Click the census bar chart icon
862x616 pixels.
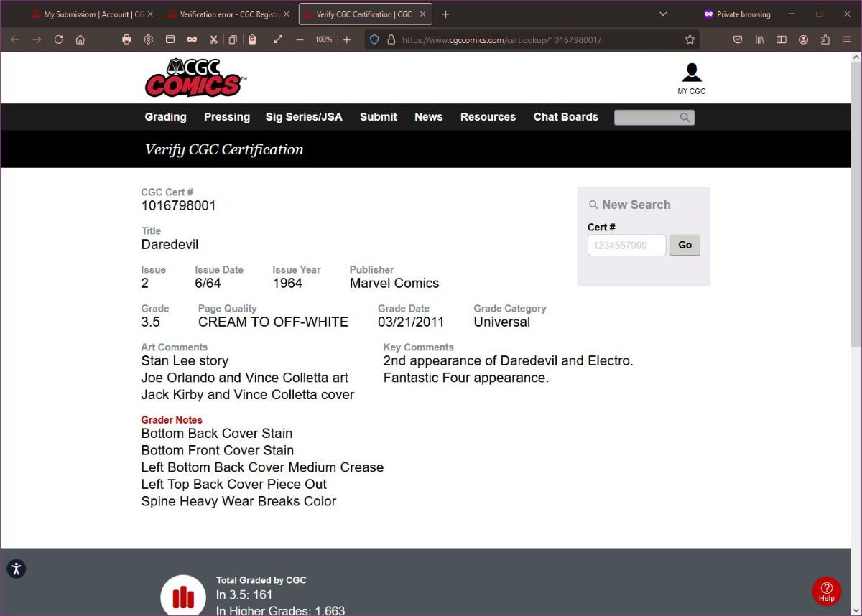pyautogui.click(x=183, y=596)
